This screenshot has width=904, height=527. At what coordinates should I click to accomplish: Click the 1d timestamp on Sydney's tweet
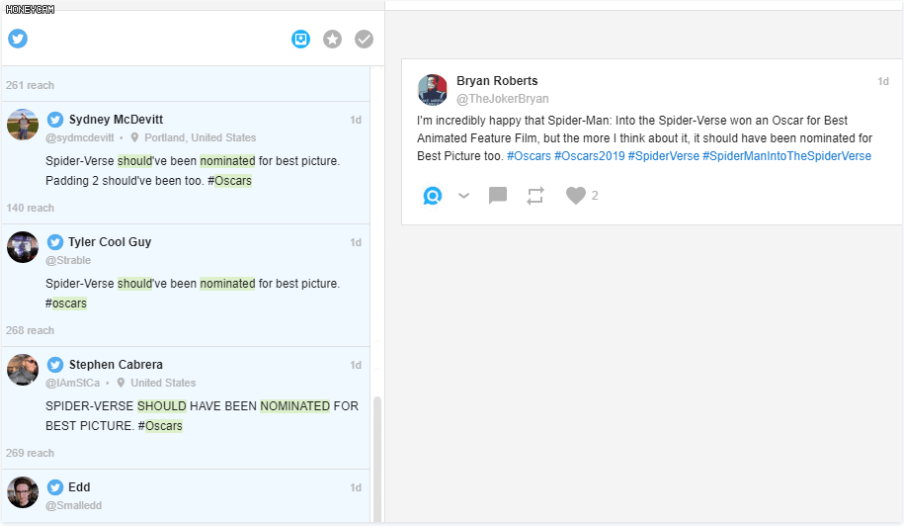coord(356,120)
